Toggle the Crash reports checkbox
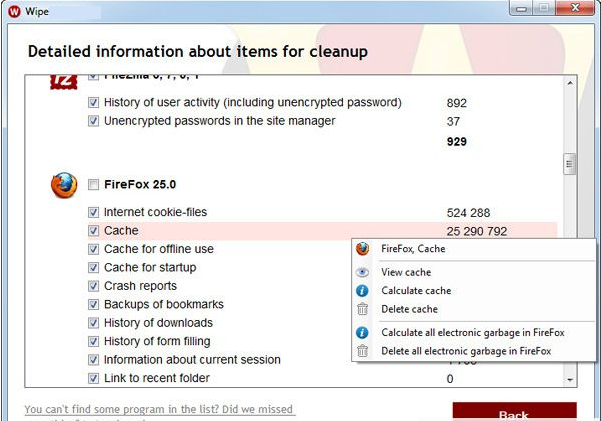Image resolution: width=601 pixels, height=421 pixels. click(94, 286)
